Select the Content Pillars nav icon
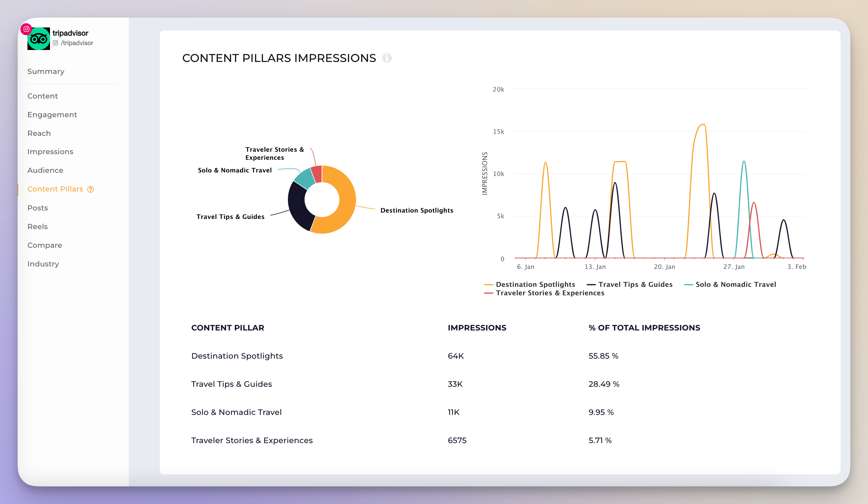Screen dimensions: 868x504 [x=92, y=189]
